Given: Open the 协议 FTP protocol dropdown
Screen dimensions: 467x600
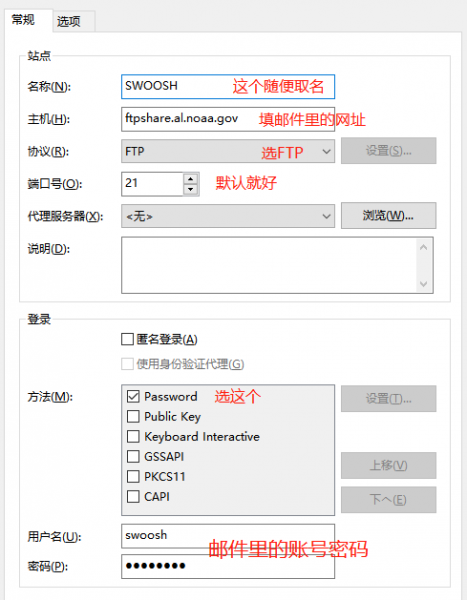Looking at the screenshot, I should pyautogui.click(x=228, y=152).
